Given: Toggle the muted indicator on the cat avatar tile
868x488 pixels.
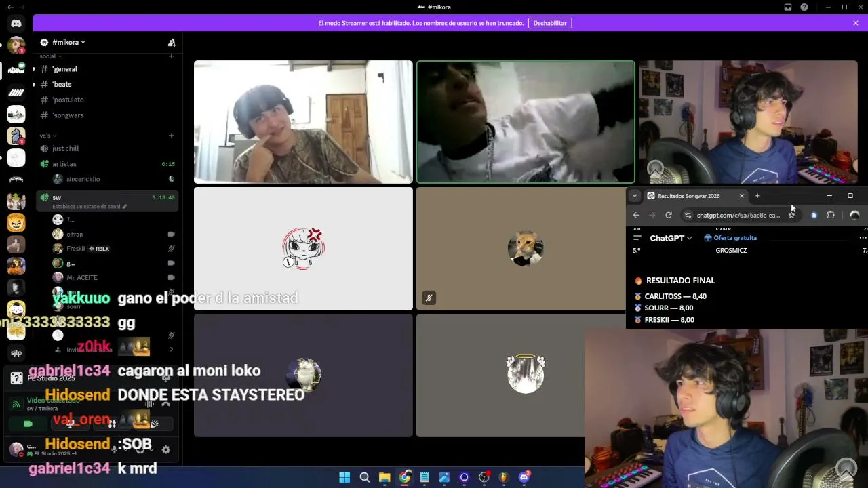Looking at the screenshot, I should pyautogui.click(x=429, y=298).
